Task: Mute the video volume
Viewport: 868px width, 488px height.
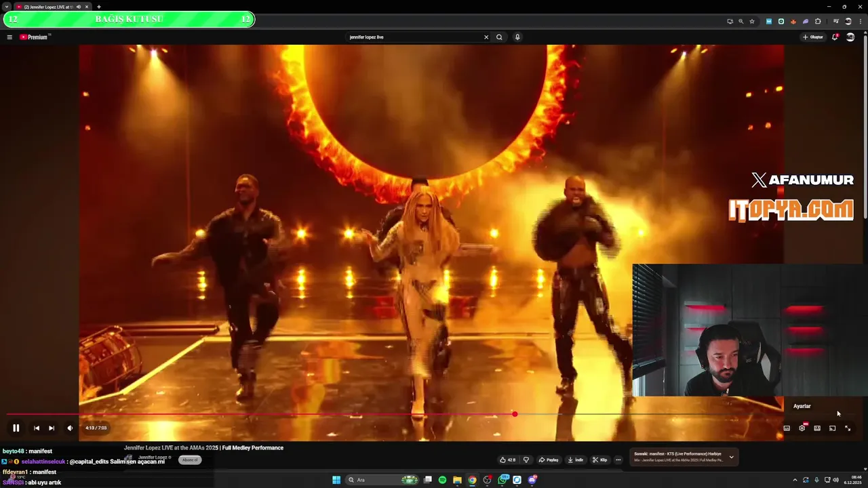Action: [x=70, y=428]
